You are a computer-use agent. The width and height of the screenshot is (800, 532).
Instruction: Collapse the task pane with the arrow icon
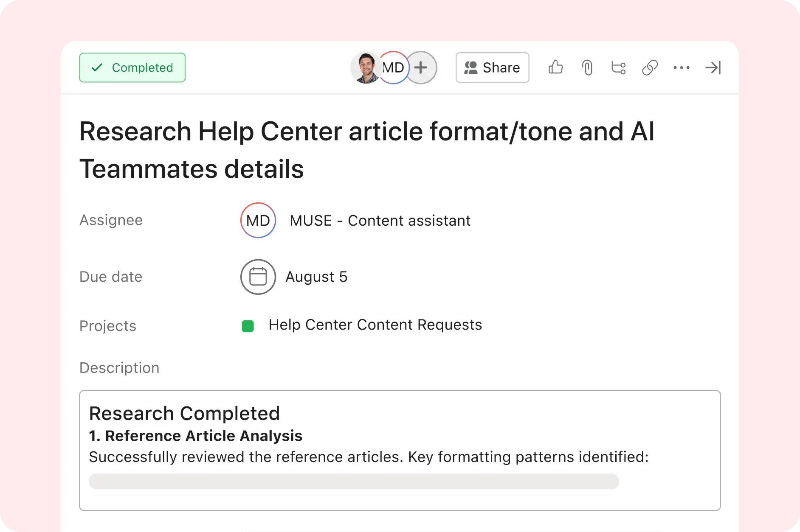(713, 67)
